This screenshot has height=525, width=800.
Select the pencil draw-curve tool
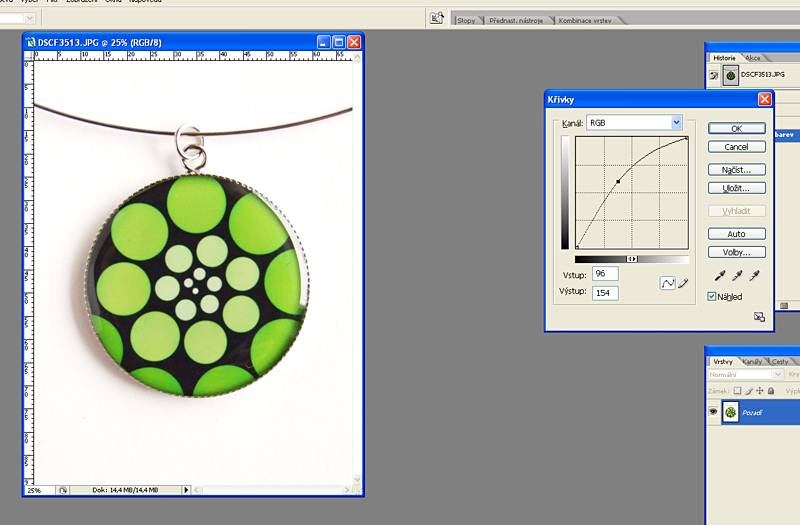click(x=684, y=284)
